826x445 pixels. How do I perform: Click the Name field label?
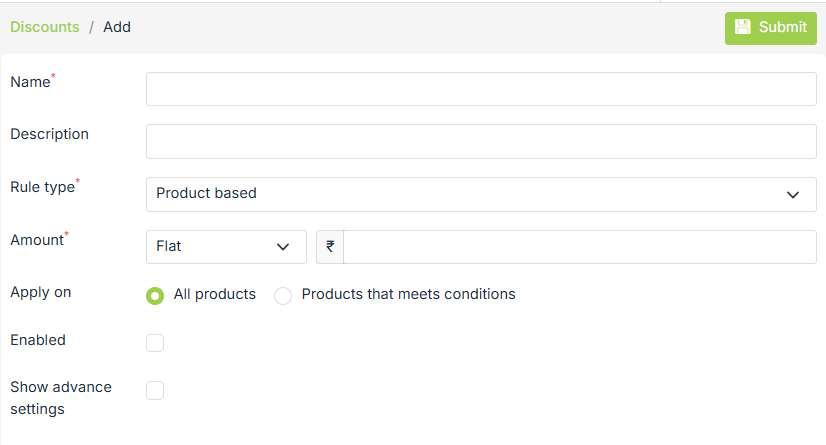tap(30, 82)
